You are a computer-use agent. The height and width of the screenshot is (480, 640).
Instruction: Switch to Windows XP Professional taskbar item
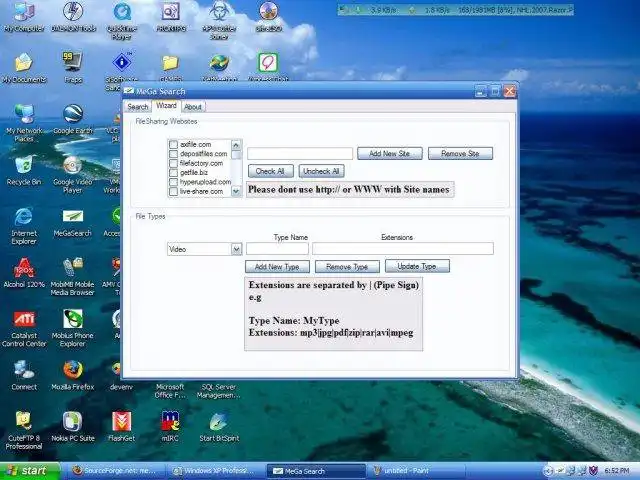[216, 471]
